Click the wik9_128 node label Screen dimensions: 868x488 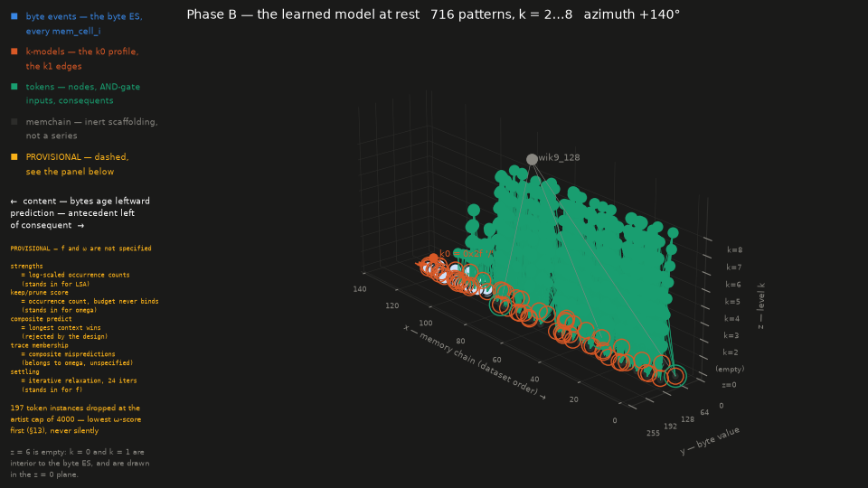559,157
